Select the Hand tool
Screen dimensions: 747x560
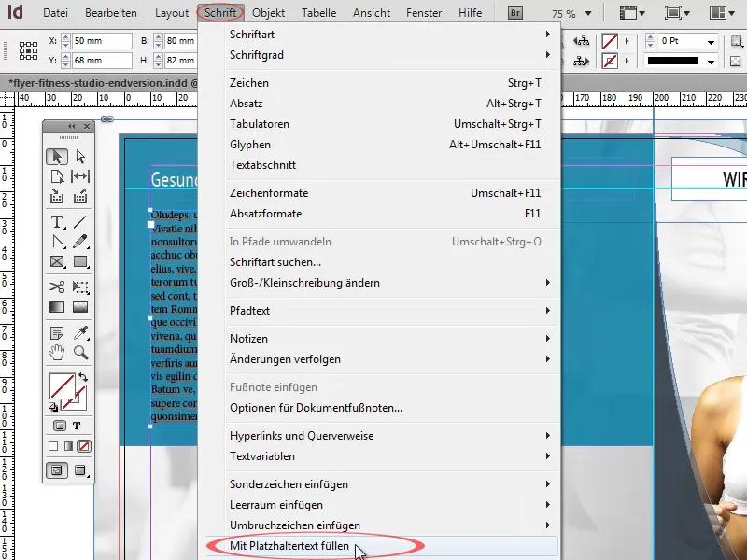pyautogui.click(x=57, y=353)
